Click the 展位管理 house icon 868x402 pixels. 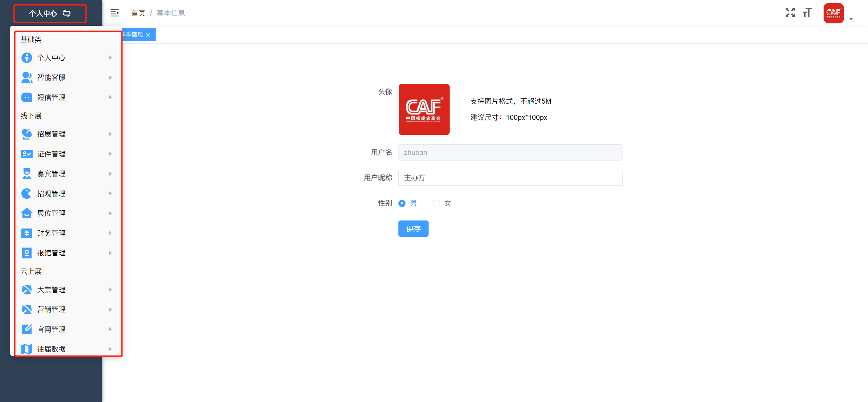(x=26, y=213)
